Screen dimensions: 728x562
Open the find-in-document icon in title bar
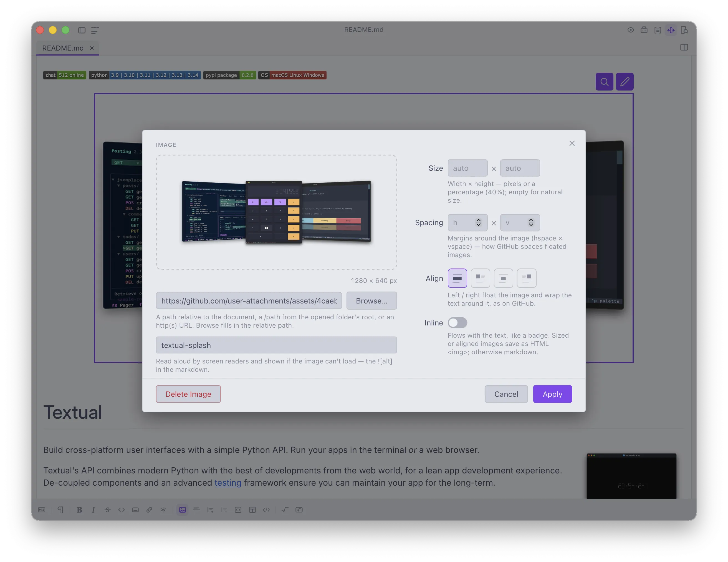click(x=684, y=30)
